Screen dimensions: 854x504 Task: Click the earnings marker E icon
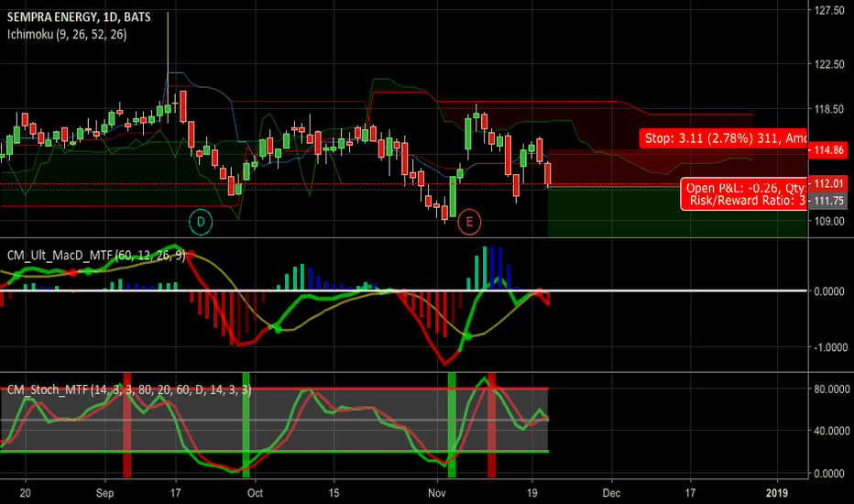(469, 223)
